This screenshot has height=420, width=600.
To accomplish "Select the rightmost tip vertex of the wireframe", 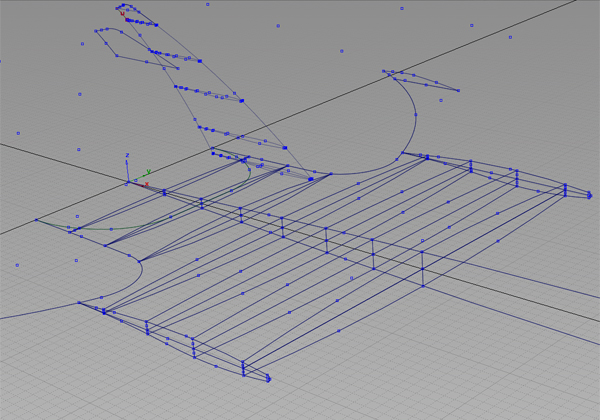I will (565, 188).
